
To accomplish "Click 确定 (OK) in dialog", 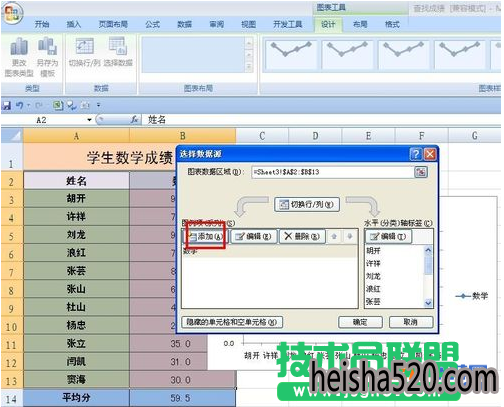I will (x=360, y=322).
